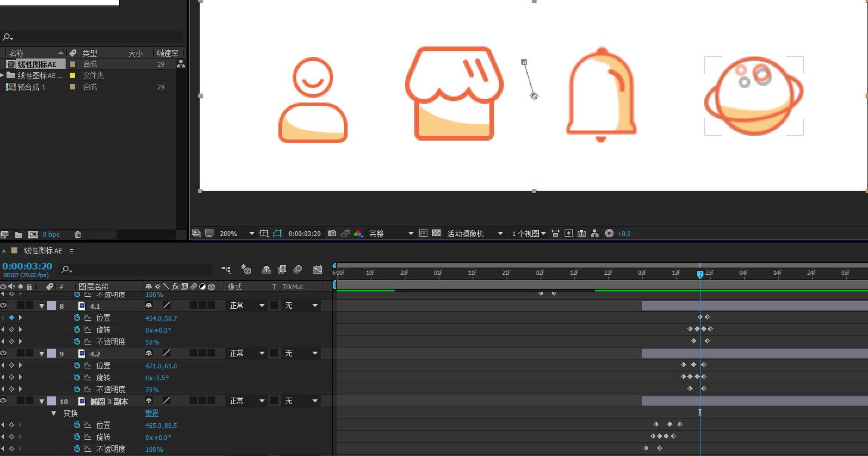Open the 完整 resolution dropdown
868x456 pixels.
pyautogui.click(x=391, y=234)
